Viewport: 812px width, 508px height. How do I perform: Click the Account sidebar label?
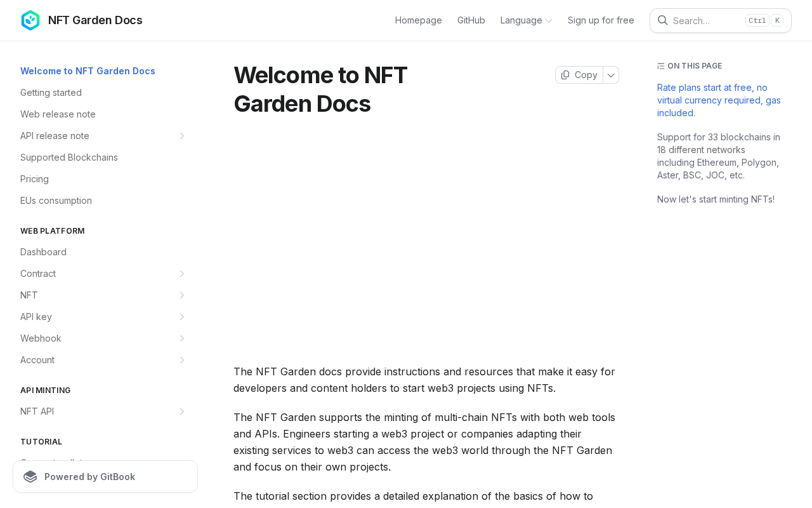click(37, 360)
